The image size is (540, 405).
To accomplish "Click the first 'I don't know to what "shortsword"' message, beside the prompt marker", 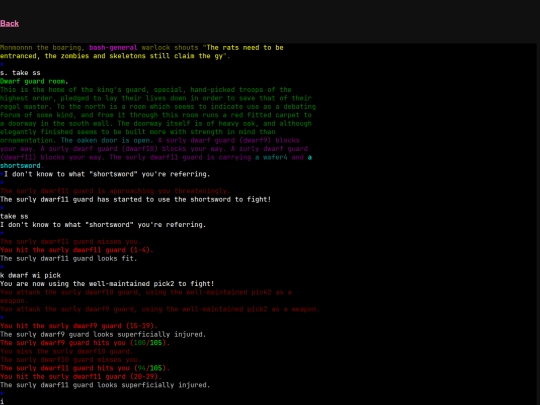I will pyautogui.click(x=107, y=174).
